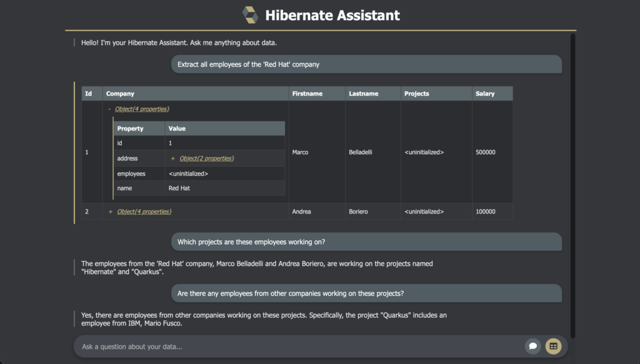This screenshot has height=364, width=640.
Task: Select the Lastname column header
Action: click(373, 94)
